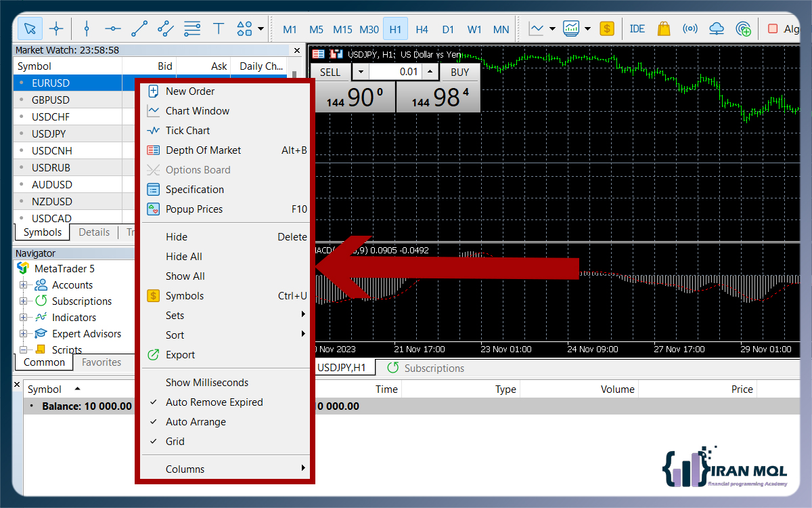Switch chart to M1 timeframe
812x508 pixels.
pyautogui.click(x=290, y=29)
